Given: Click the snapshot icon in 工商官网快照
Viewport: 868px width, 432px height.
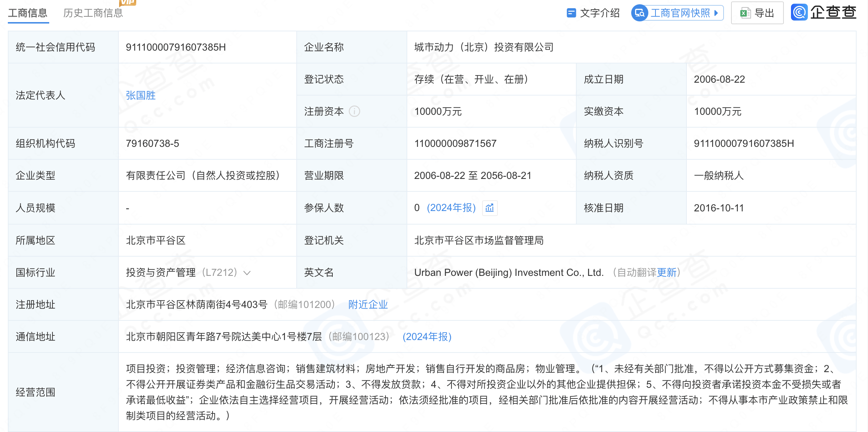Looking at the screenshot, I should [x=639, y=13].
